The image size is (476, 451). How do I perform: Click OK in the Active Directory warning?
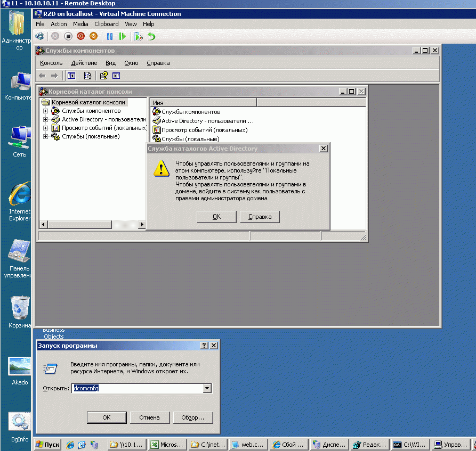[216, 217]
